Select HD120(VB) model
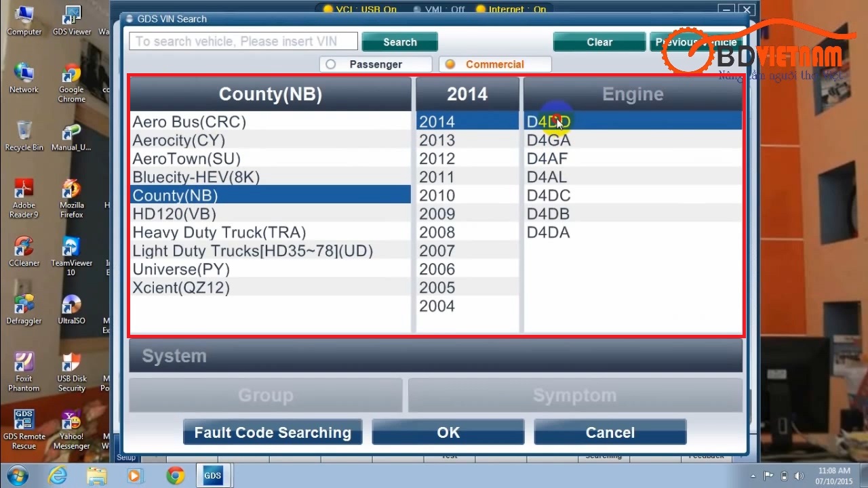Viewport: 868px width, 488px height. click(x=271, y=214)
